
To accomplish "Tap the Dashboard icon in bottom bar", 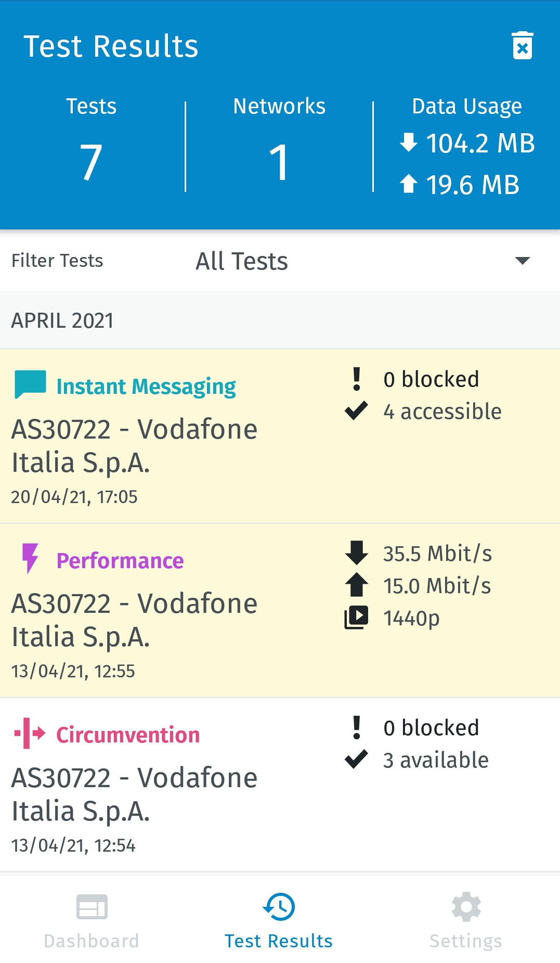I will tap(92, 907).
